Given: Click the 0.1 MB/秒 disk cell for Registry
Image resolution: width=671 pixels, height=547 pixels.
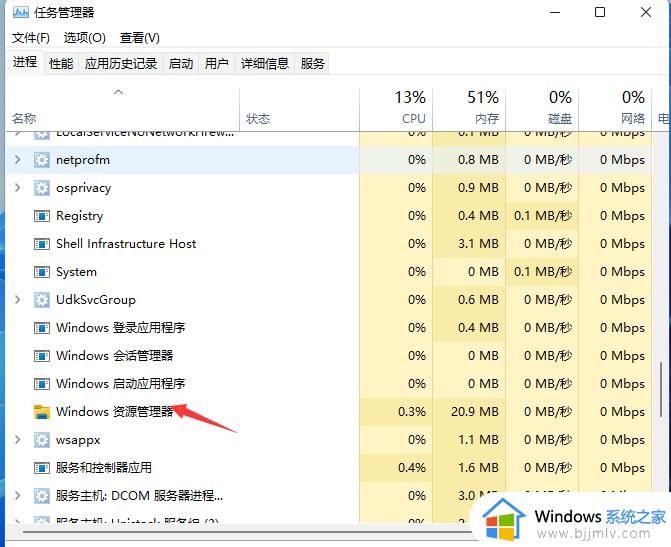Looking at the screenshot, I should tap(542, 216).
